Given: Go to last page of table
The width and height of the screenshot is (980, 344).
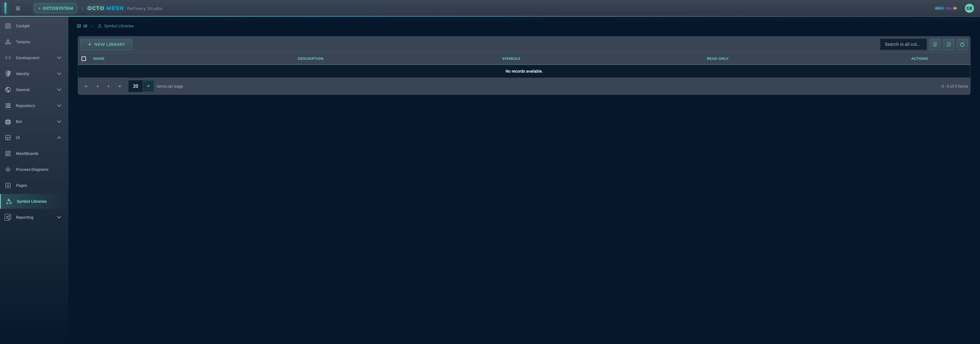Looking at the screenshot, I should pyautogui.click(x=120, y=86).
